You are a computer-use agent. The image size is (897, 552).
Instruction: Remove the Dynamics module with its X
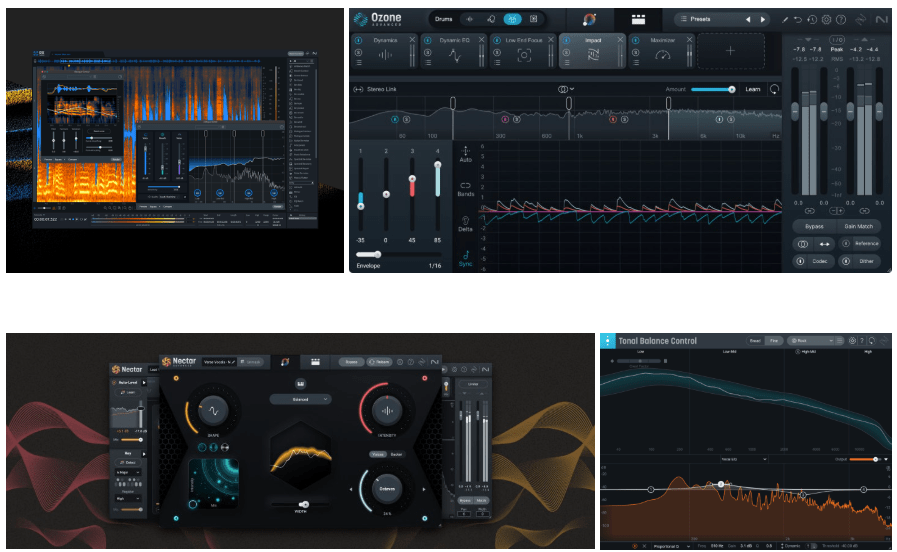pyautogui.click(x=413, y=40)
